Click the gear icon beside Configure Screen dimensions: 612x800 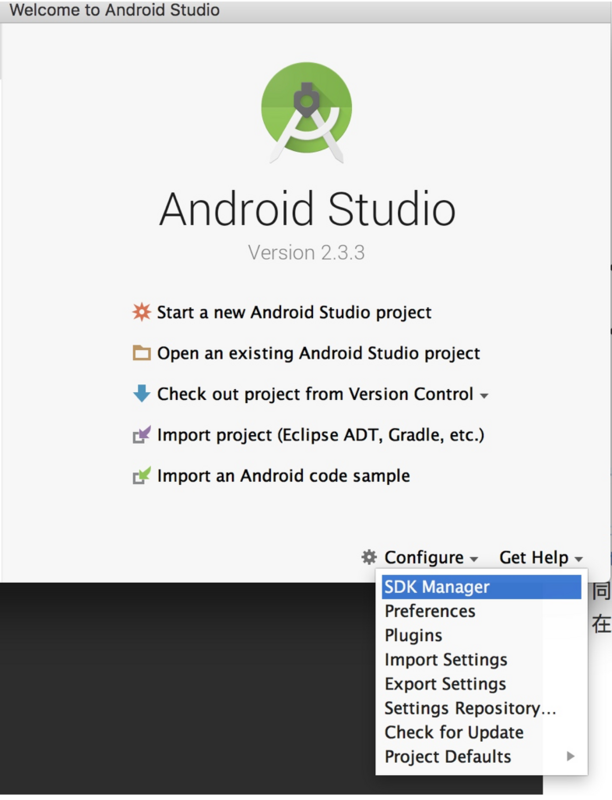[369, 557]
